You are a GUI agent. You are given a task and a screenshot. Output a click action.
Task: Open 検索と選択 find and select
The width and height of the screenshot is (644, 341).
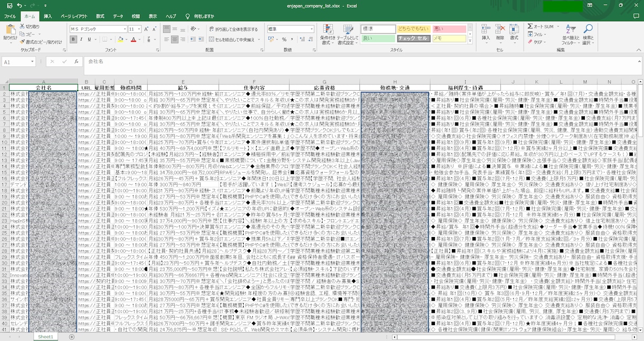pyautogui.click(x=588, y=34)
